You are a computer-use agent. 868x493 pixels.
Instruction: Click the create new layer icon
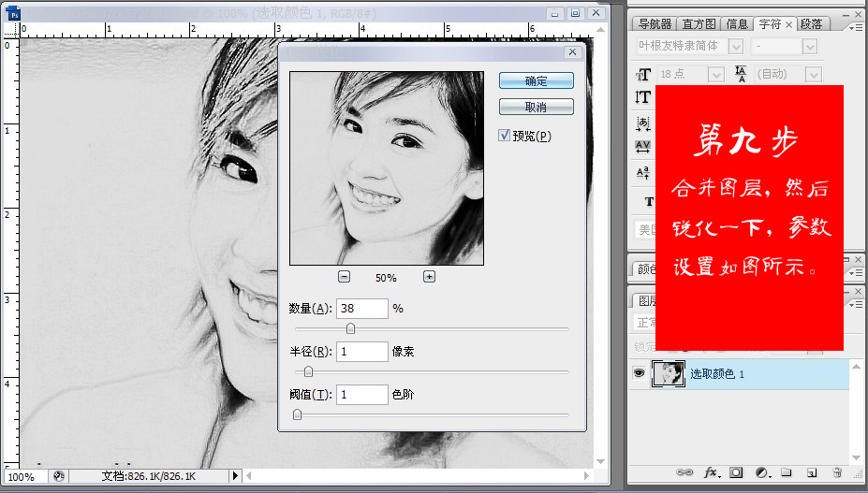pyautogui.click(x=812, y=472)
